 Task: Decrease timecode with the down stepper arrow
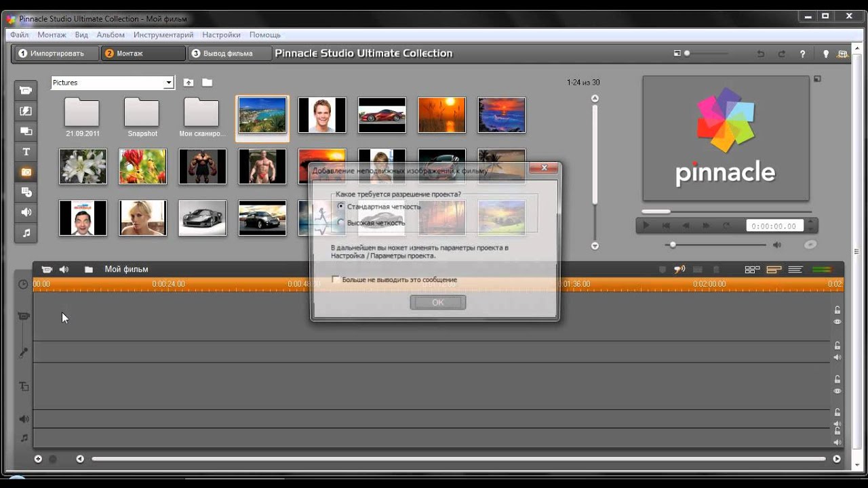811,229
